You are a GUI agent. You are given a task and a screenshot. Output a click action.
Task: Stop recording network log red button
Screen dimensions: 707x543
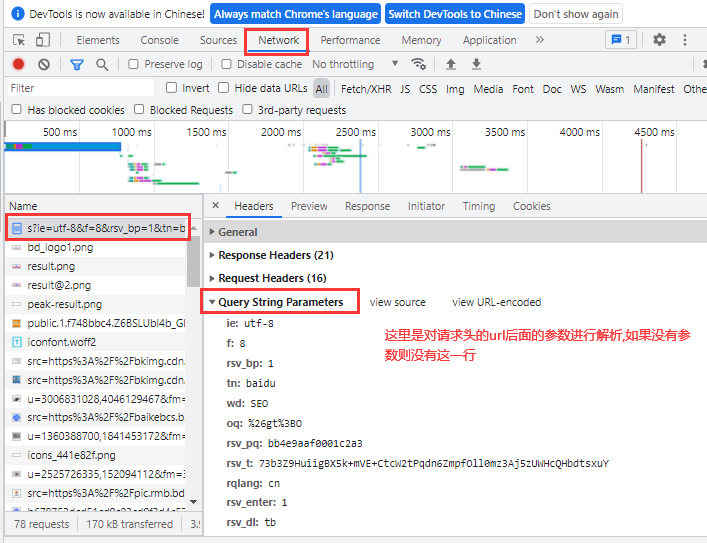point(18,64)
